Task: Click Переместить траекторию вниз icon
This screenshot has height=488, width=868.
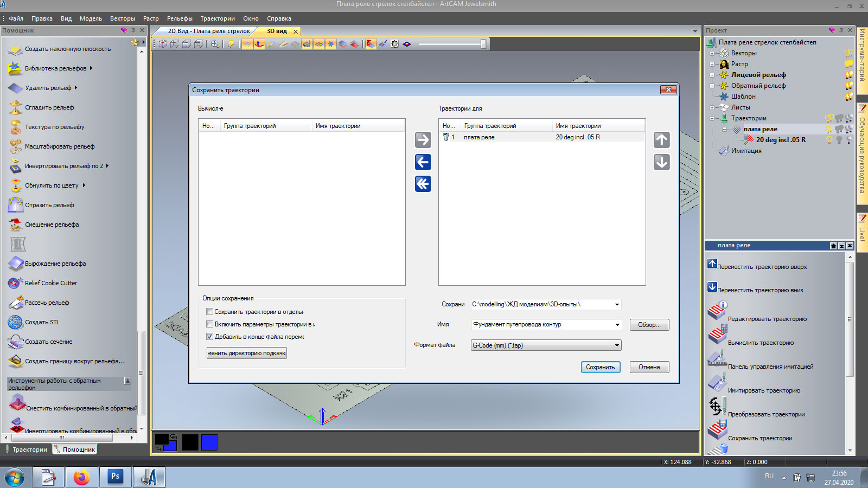Action: click(712, 287)
